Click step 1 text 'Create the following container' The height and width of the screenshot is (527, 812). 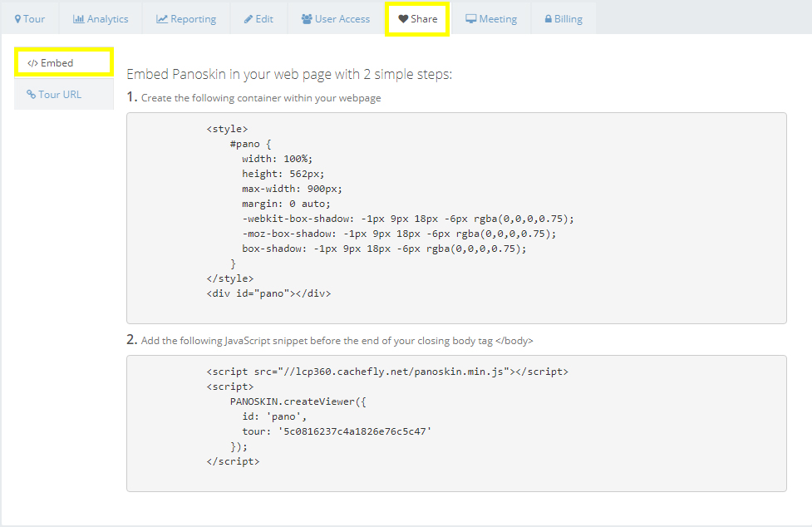[261, 98]
